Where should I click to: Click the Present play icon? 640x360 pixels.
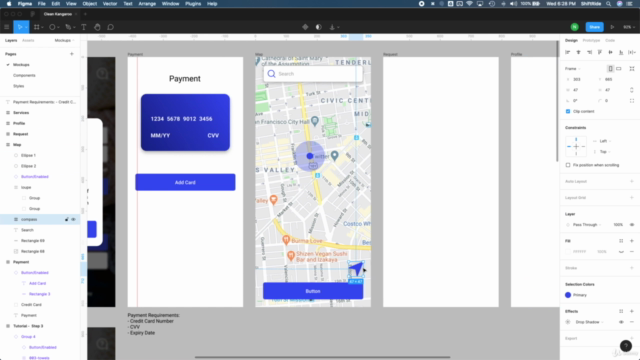612,27
